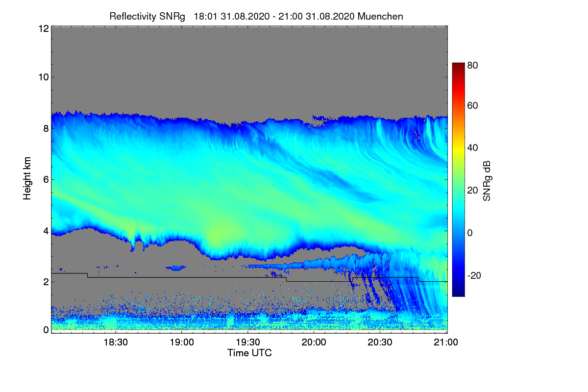Click the colorbar value 0
The width and height of the screenshot is (588, 392).
click(x=470, y=233)
